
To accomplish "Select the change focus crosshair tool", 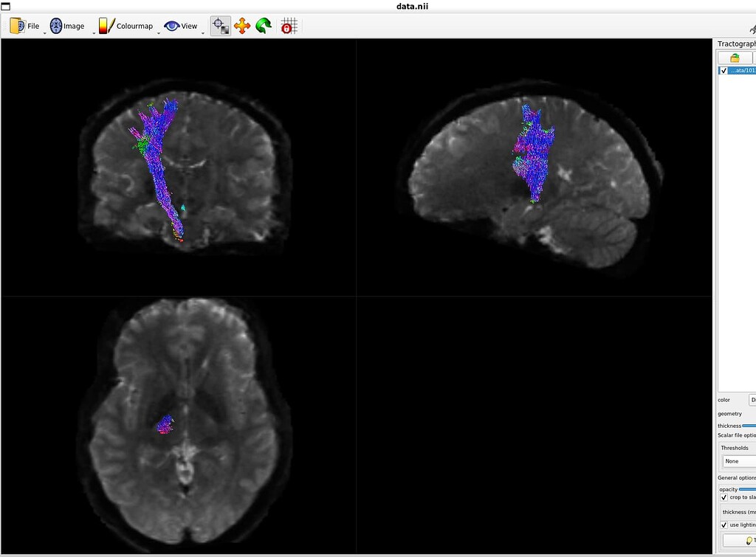I will click(x=220, y=27).
